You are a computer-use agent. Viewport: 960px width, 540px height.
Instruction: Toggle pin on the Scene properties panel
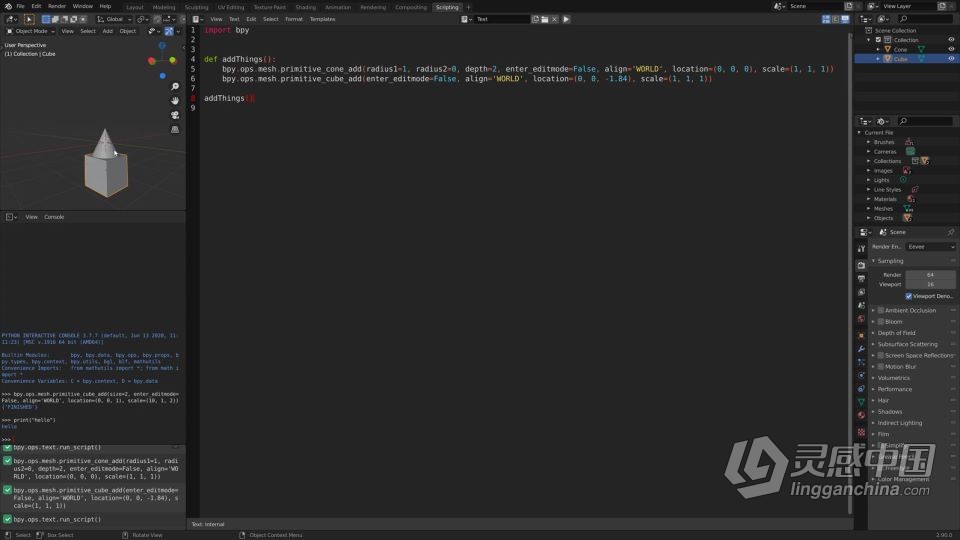point(950,232)
